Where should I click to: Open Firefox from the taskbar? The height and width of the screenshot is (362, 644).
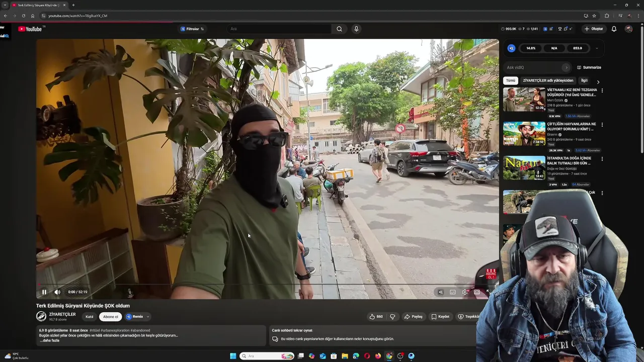pos(378,356)
